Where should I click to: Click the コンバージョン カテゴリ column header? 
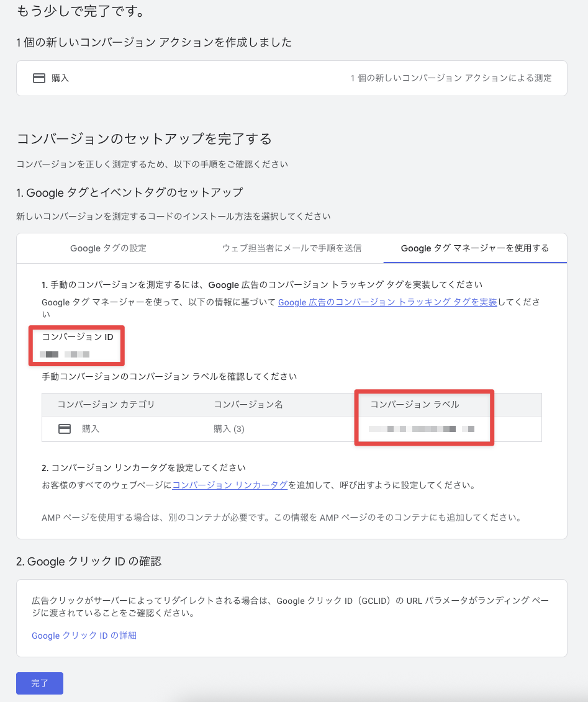[x=106, y=405]
